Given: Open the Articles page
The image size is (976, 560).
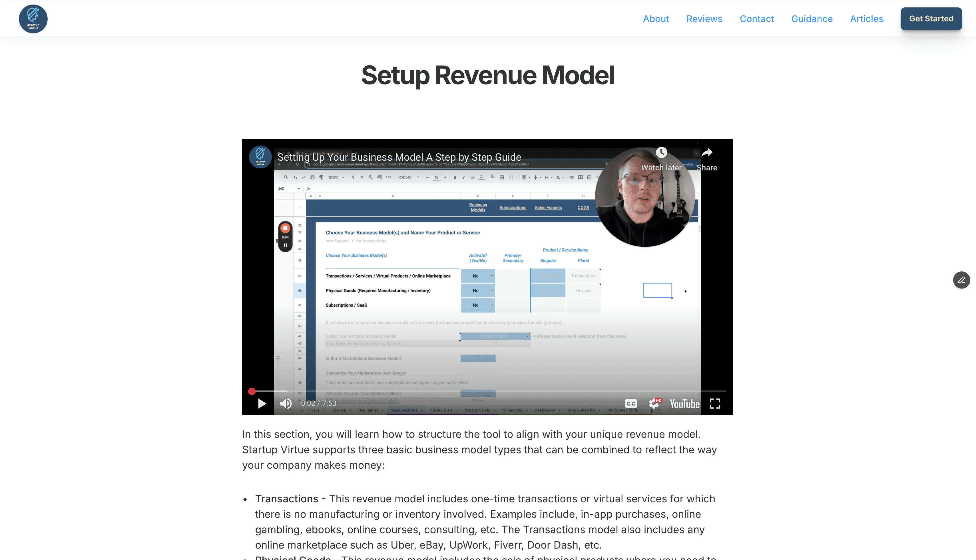Looking at the screenshot, I should 866,19.
